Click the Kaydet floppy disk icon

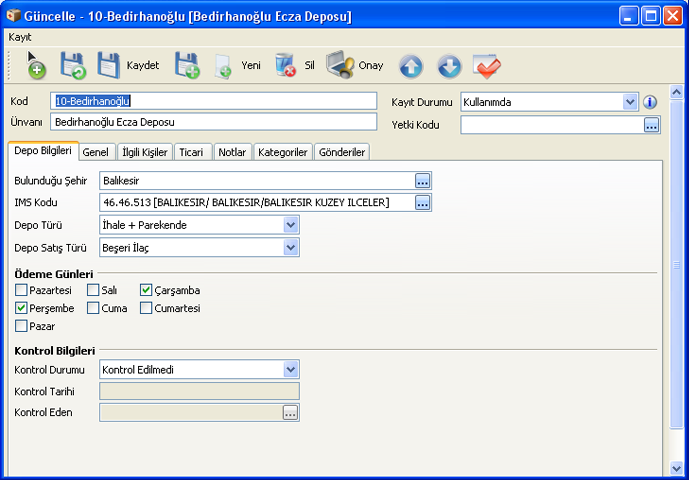point(109,65)
